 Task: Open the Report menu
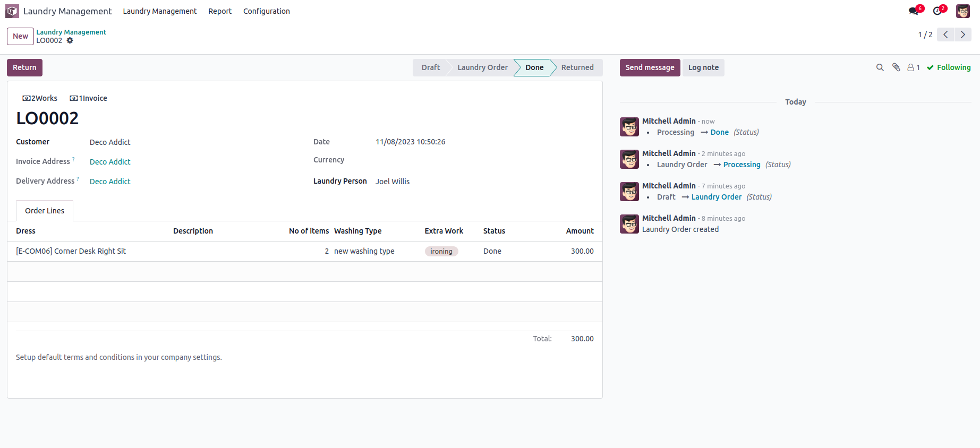[220, 11]
